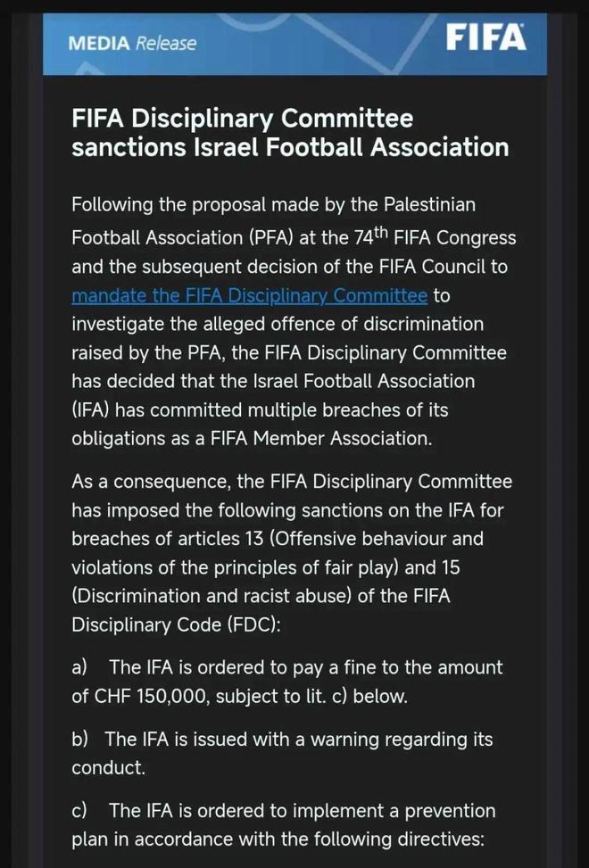This screenshot has height=868, width=589.
Task: Select the headline about sanctioning Israel Football Association
Action: point(290,132)
